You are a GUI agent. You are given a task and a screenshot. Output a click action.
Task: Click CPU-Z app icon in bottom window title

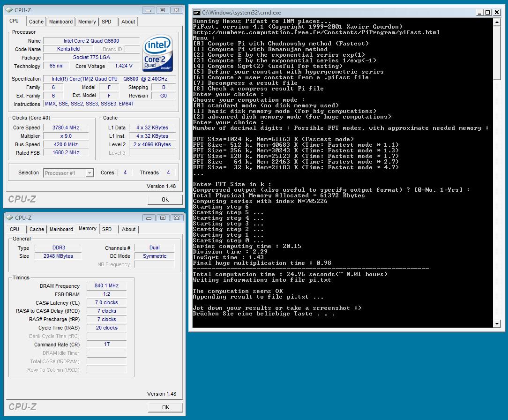coord(10,218)
